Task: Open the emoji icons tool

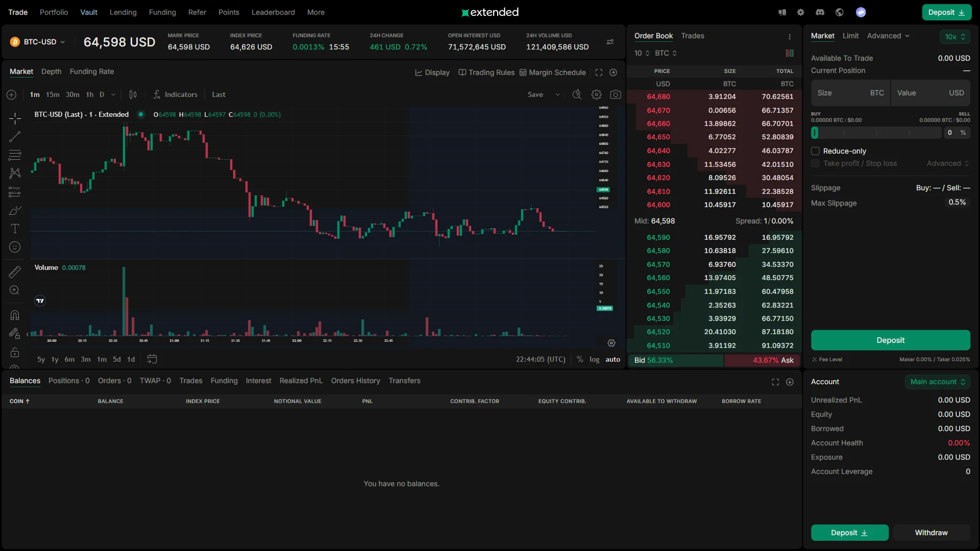Action: (x=15, y=247)
